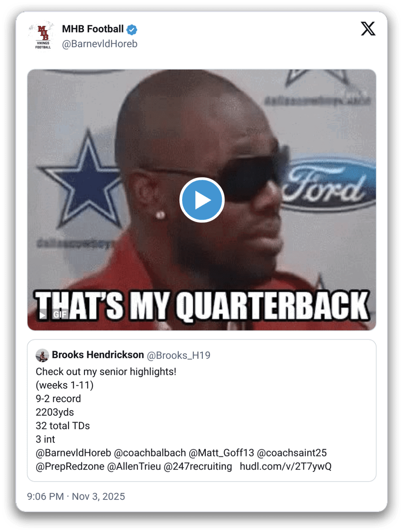Open the Brooks Hendrickson name link
403x532 pixels.
click(98, 355)
